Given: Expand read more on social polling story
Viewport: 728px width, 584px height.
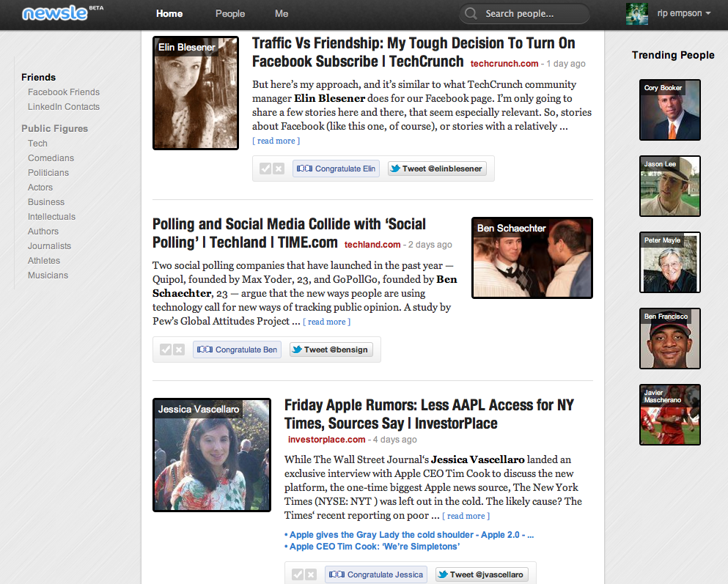Looking at the screenshot, I should (326, 322).
